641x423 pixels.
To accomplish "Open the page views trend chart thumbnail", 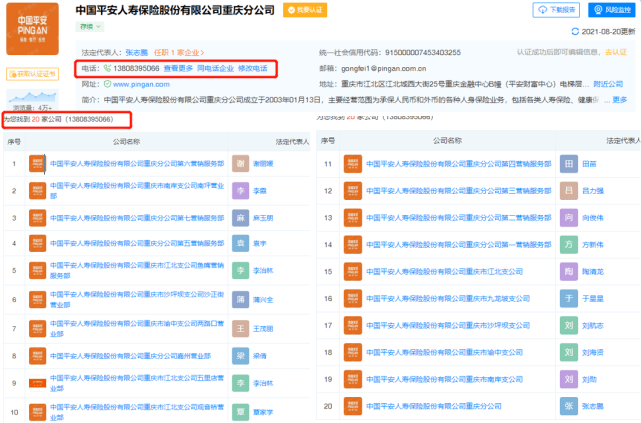I will 32,97.
